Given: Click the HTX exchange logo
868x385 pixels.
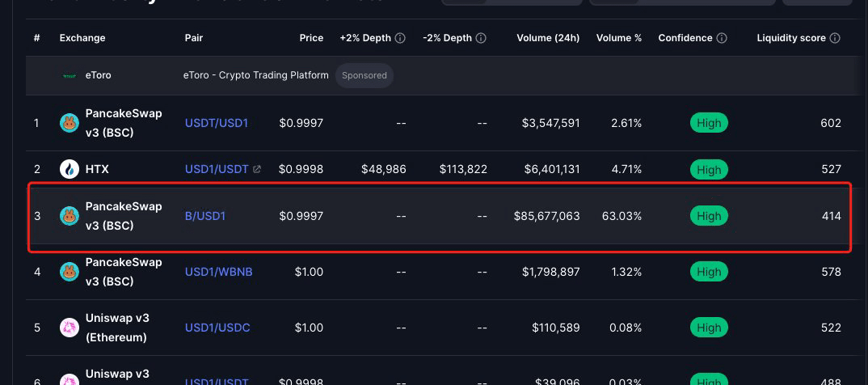Looking at the screenshot, I should 70,169.
